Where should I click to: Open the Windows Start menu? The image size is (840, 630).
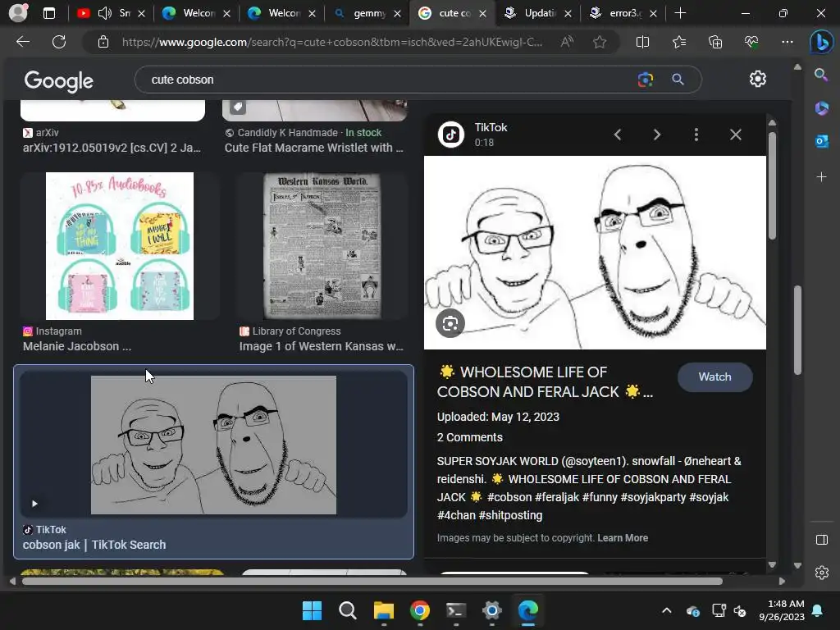[x=312, y=610]
